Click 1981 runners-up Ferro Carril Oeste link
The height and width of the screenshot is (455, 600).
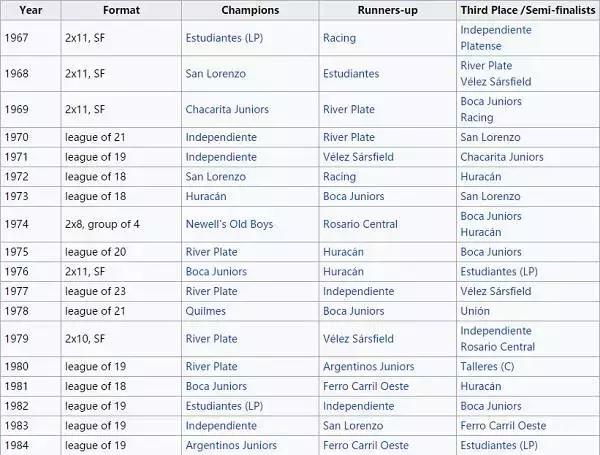[366, 386]
